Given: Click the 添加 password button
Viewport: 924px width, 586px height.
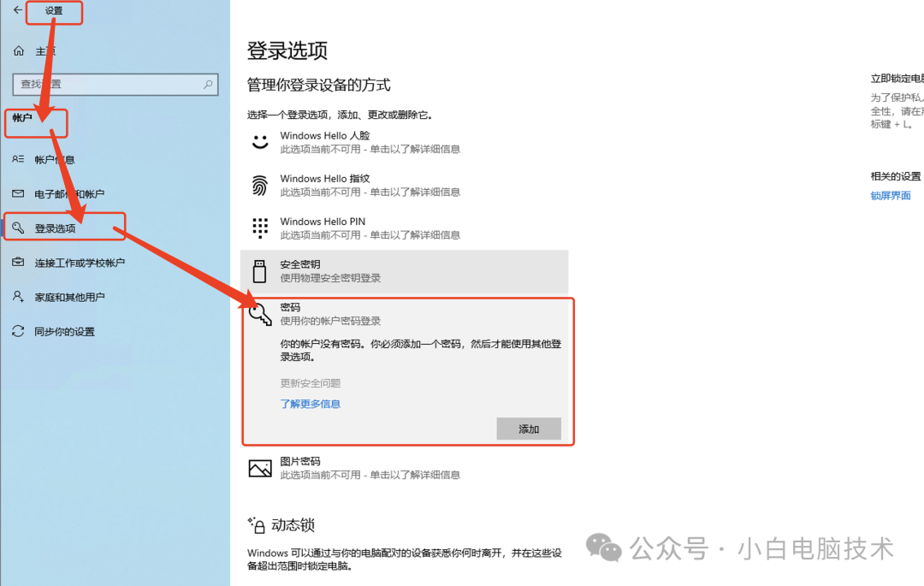Looking at the screenshot, I should tap(529, 429).
